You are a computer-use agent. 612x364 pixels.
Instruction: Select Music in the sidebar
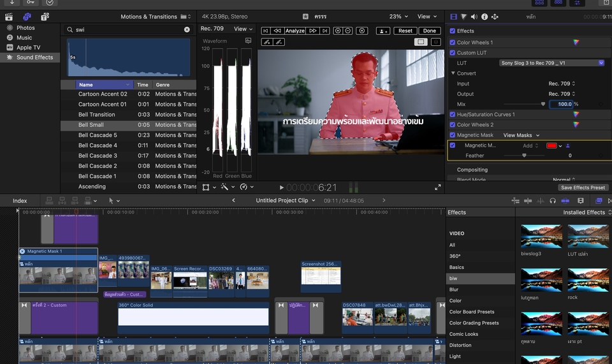24,38
